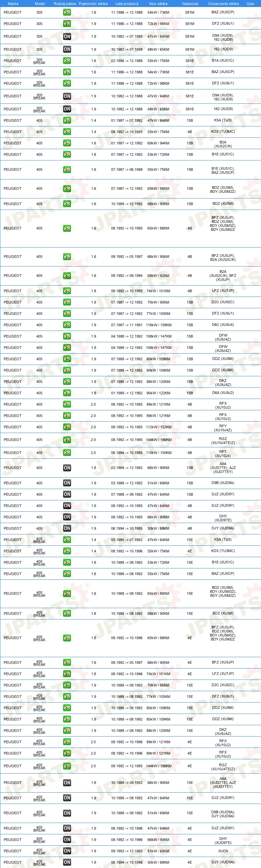261x868 pixels.
Task: Click petrol icon in 405 68kW/92KM row
Action: tap(67, 276)
